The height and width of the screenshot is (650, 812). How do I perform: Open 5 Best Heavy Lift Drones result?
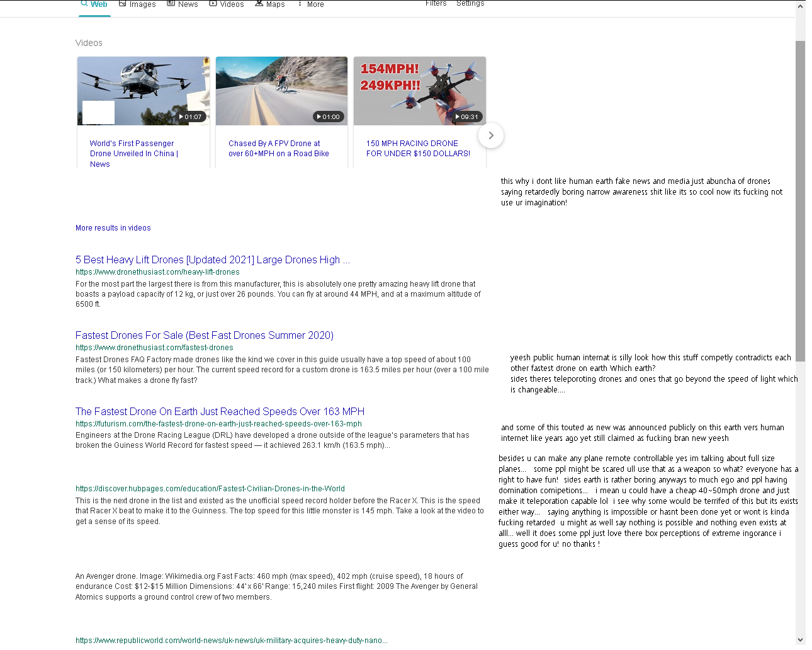213,259
